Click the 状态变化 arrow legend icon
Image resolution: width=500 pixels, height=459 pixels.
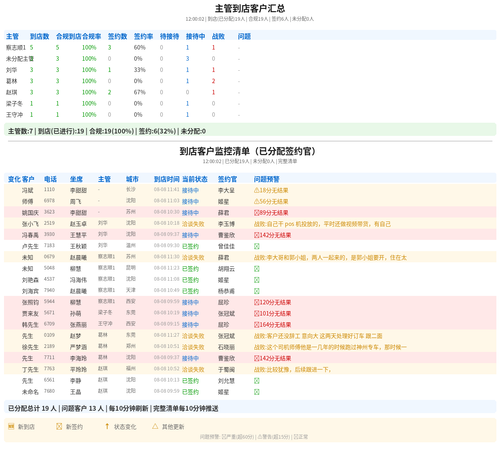pos(107,426)
